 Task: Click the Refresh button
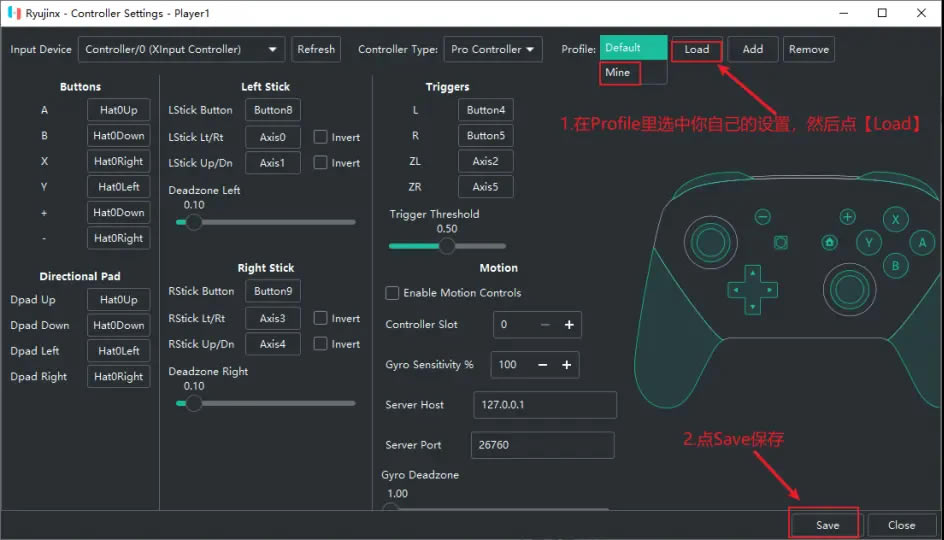316,49
